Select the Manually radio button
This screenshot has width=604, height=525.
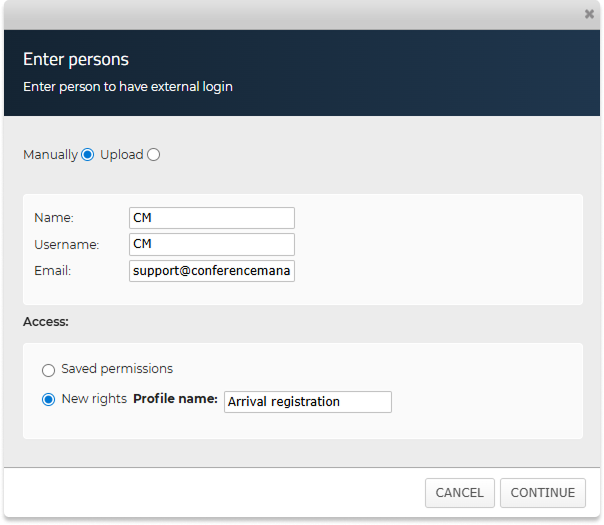[88, 155]
